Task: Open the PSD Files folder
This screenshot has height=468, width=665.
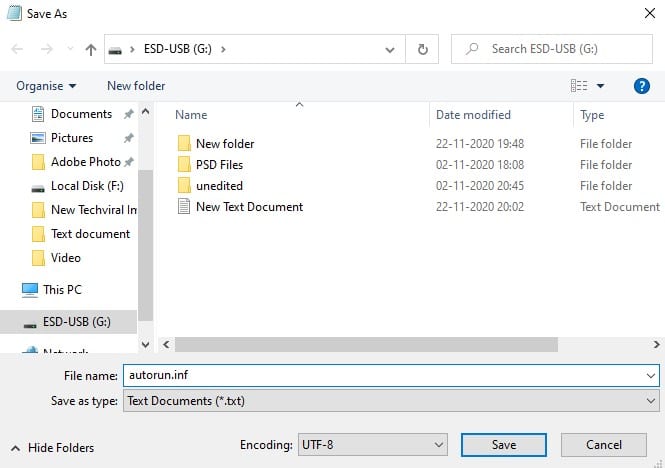Action: pyautogui.click(x=219, y=165)
